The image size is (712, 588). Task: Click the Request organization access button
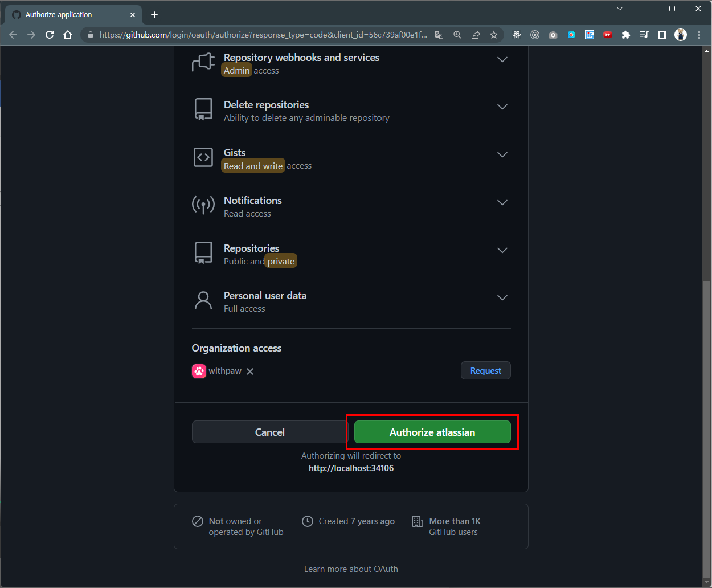[x=486, y=370]
